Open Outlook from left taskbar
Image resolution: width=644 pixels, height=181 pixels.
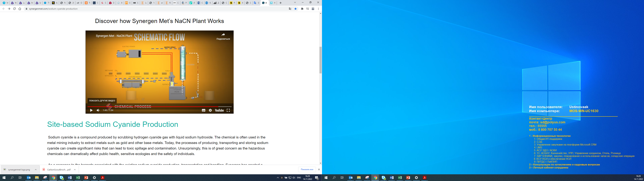29,178
